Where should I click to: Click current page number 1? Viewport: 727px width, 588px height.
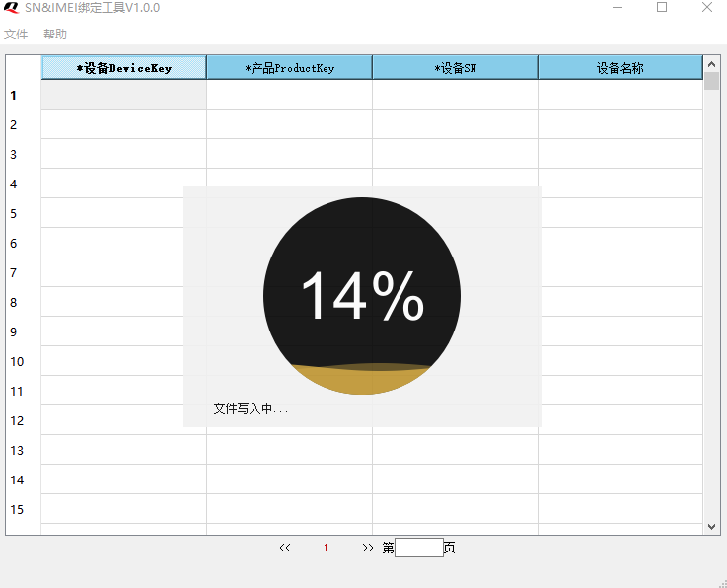click(x=326, y=549)
